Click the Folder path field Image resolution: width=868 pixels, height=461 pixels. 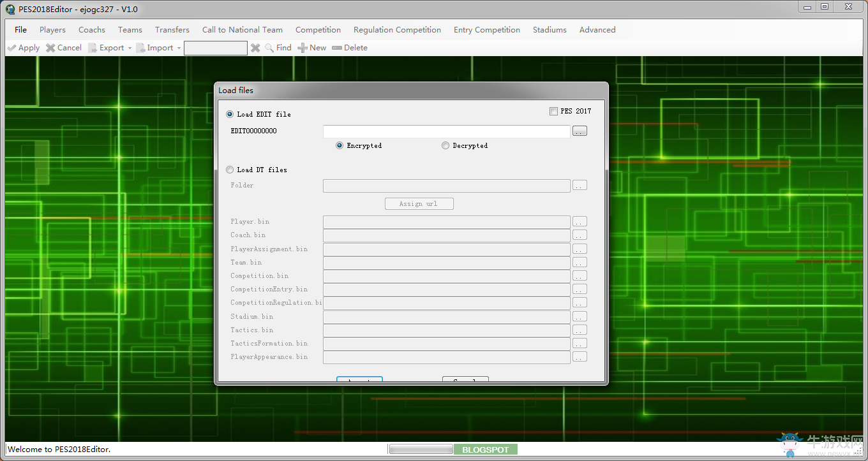point(447,186)
